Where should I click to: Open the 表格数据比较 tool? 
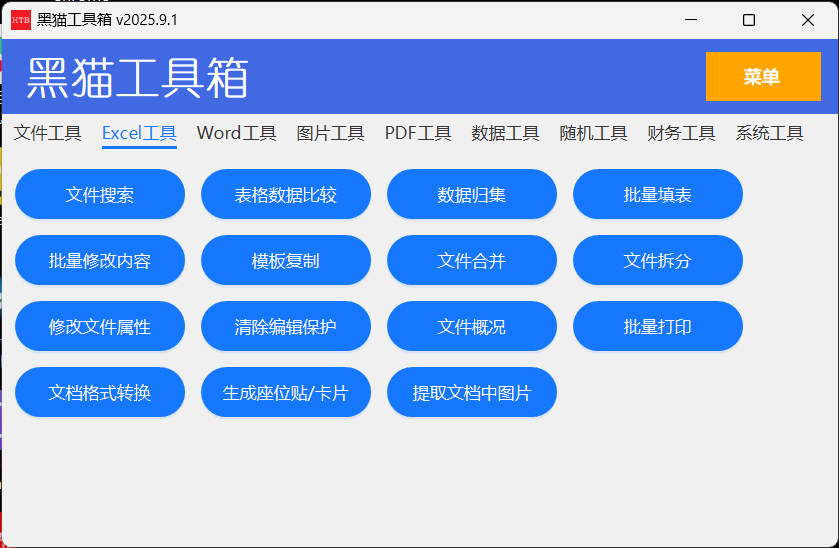286,195
